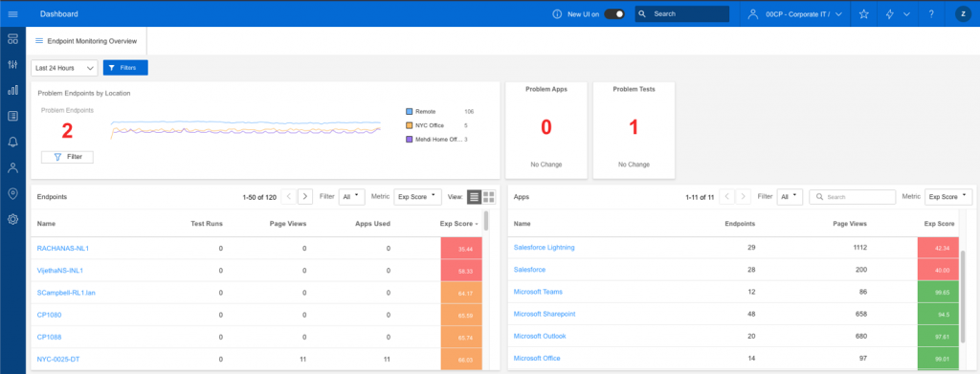Select the Endpoint Monitoring Overview tab
Image resolution: width=980 pixels, height=374 pixels.
86,40
